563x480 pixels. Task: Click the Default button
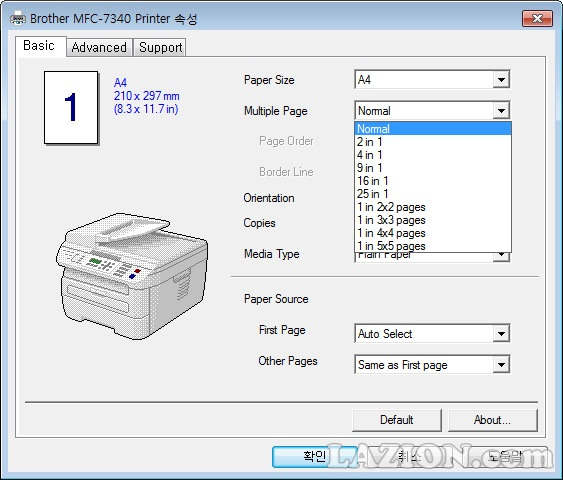(x=397, y=420)
